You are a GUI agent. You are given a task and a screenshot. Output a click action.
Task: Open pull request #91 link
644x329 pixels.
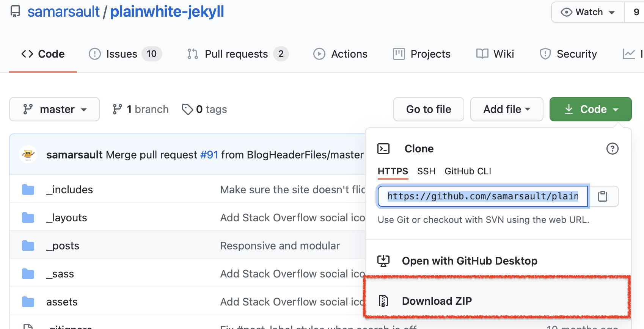point(209,155)
